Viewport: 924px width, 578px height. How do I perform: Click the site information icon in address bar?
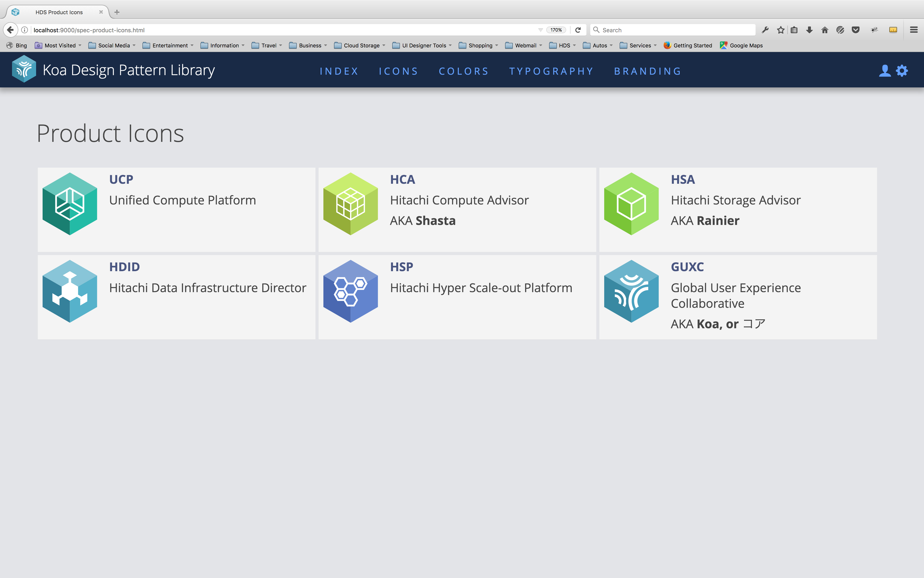click(x=25, y=30)
